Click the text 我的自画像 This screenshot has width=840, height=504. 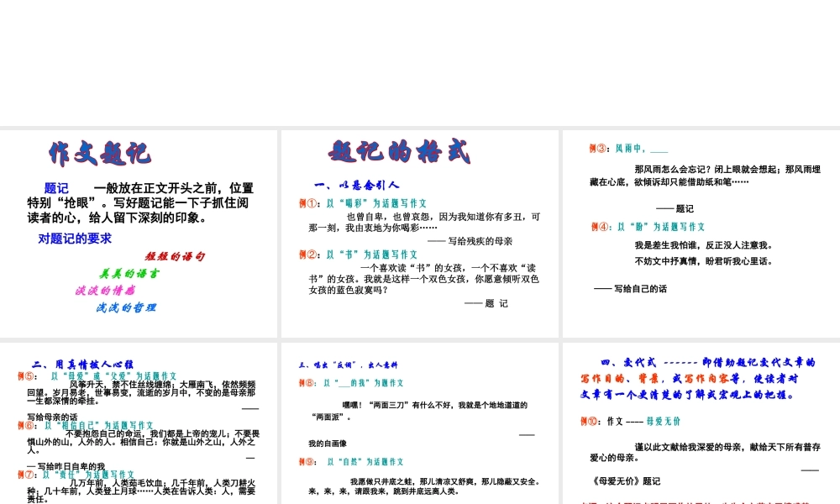click(328, 444)
